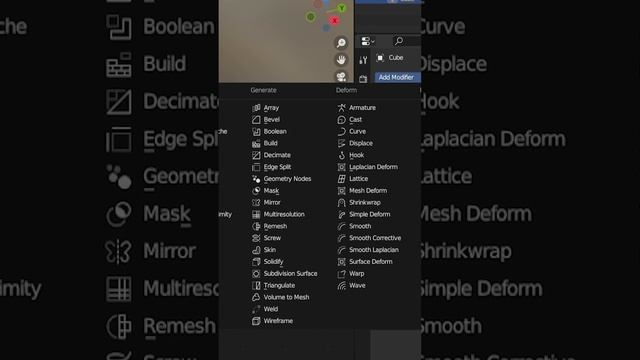Click the Cast modifier icon
This screenshot has width=640, height=360.
tap(342, 120)
